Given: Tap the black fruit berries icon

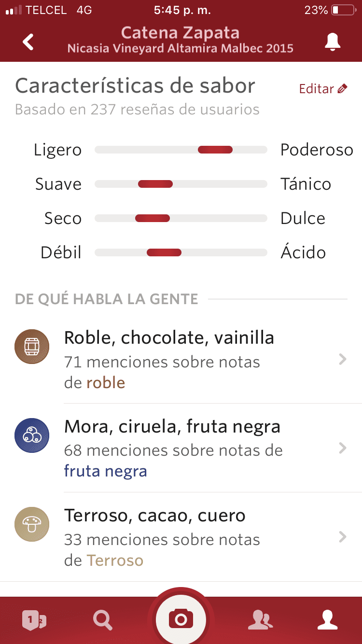Looking at the screenshot, I should click(32, 435).
